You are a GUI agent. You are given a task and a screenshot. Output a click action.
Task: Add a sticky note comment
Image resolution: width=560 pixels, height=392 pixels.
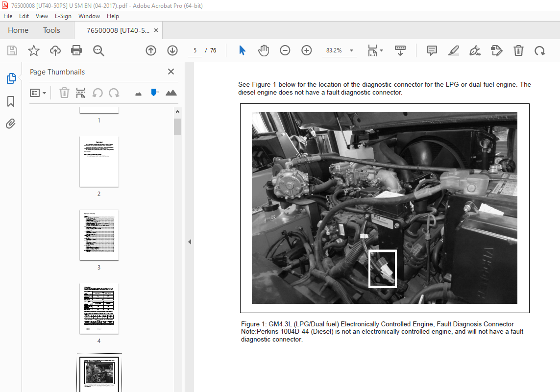[x=432, y=50]
